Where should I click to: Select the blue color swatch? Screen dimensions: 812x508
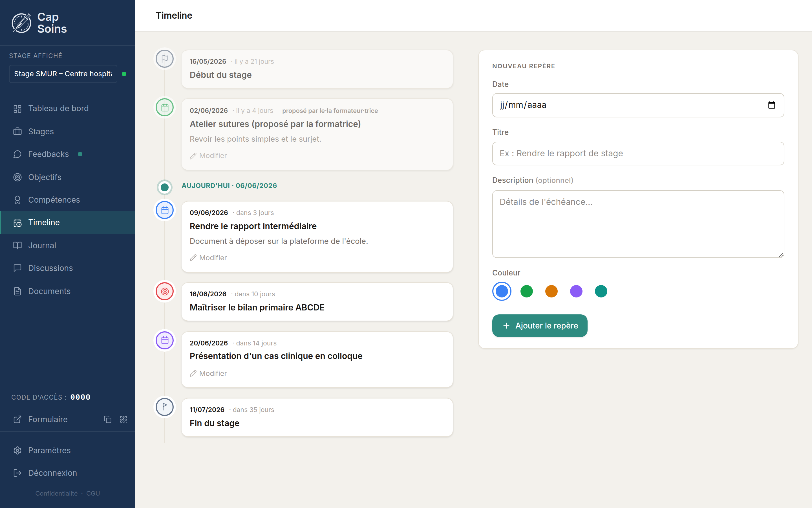[x=502, y=291]
